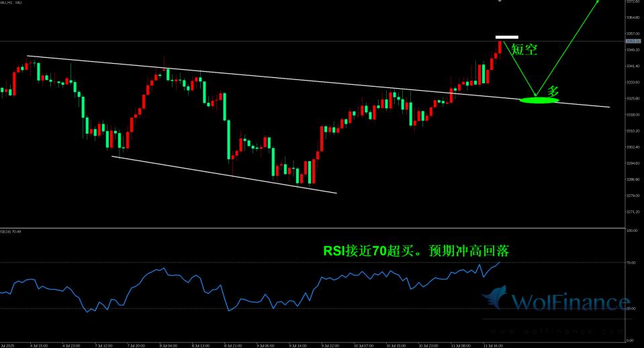Select the XAU H1 chart title label
The image size is (644, 348).
pos(11,3)
